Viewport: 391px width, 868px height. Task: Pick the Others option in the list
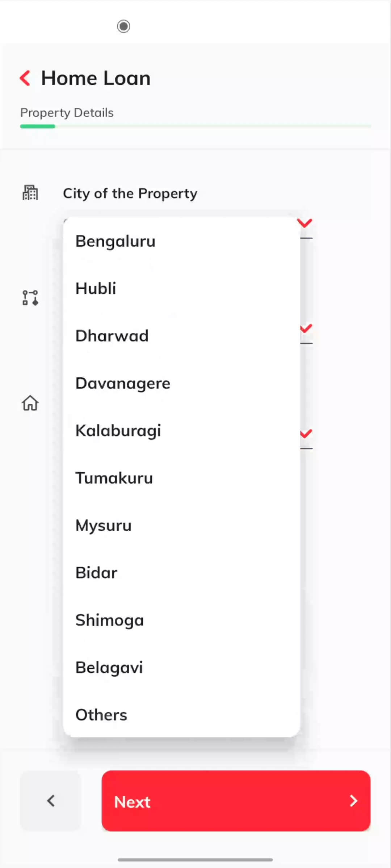pyautogui.click(x=101, y=715)
